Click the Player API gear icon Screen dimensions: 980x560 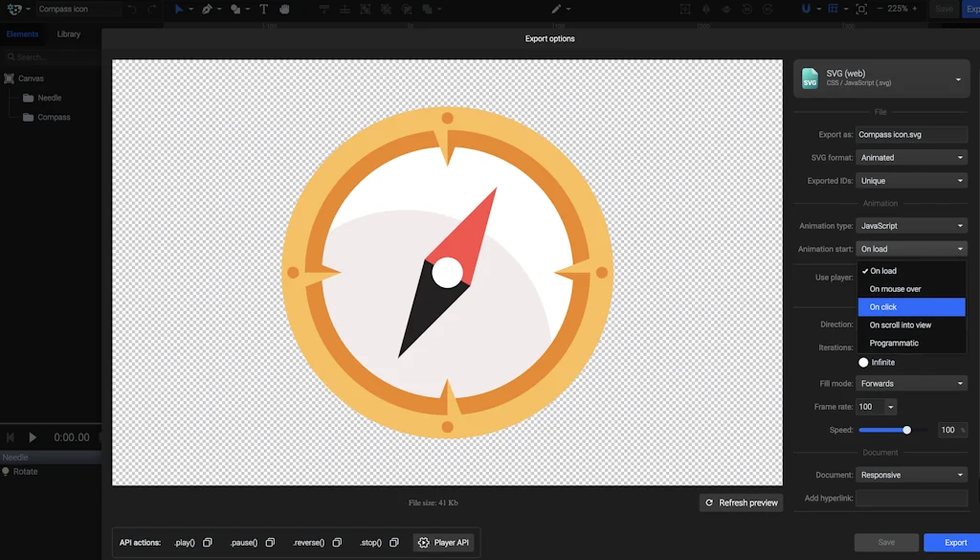pyautogui.click(x=424, y=543)
